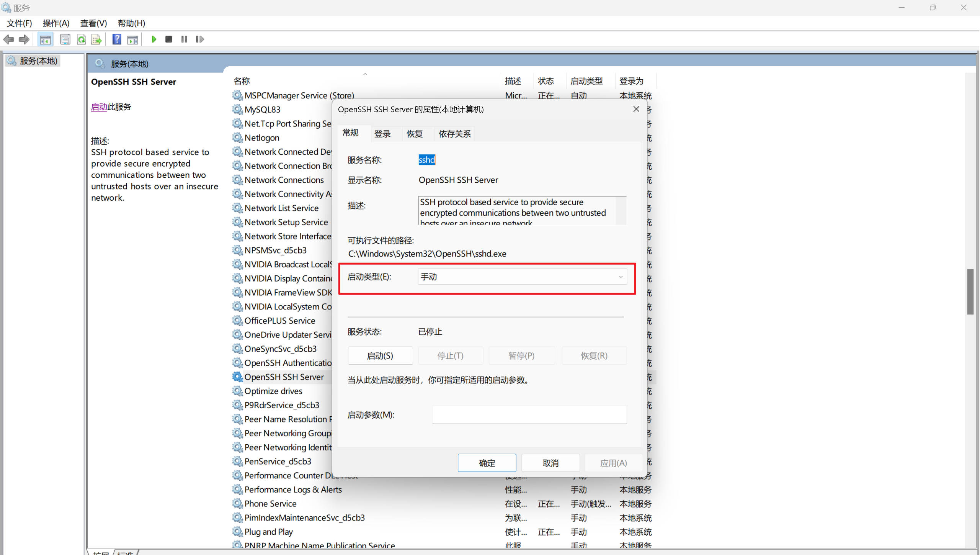Viewport: 980px width, 555px height.
Task: Click gear icon beside Network List Service
Action: [238, 208]
